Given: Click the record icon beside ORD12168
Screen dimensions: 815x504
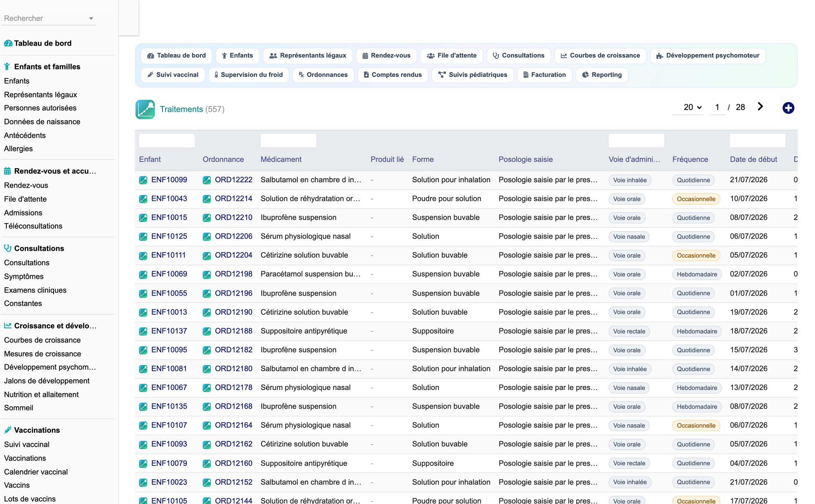Looking at the screenshot, I should (x=207, y=406).
